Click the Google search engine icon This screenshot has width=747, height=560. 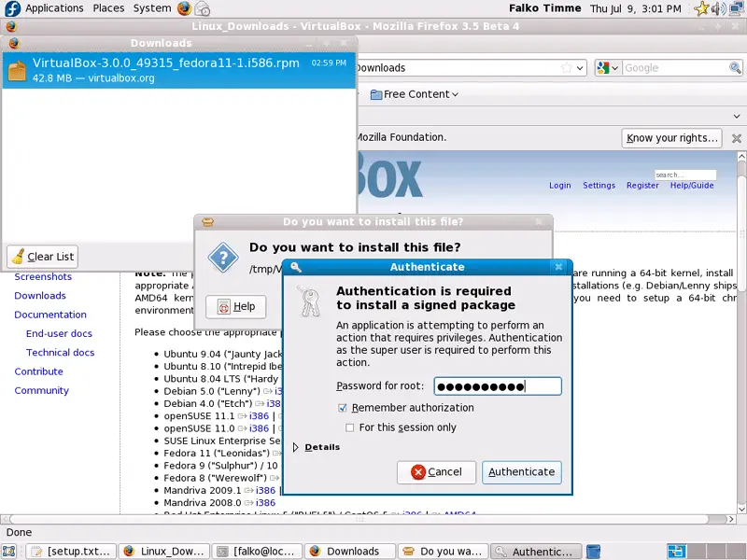point(603,68)
